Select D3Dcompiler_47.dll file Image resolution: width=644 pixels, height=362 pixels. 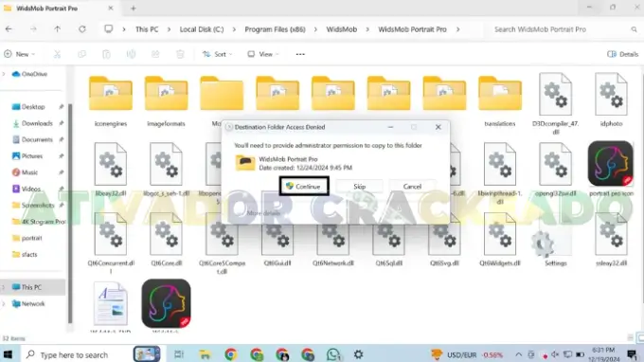555,102
